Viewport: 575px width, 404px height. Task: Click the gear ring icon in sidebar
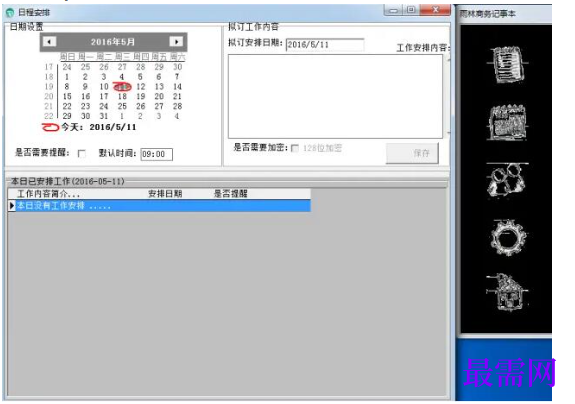(508, 238)
